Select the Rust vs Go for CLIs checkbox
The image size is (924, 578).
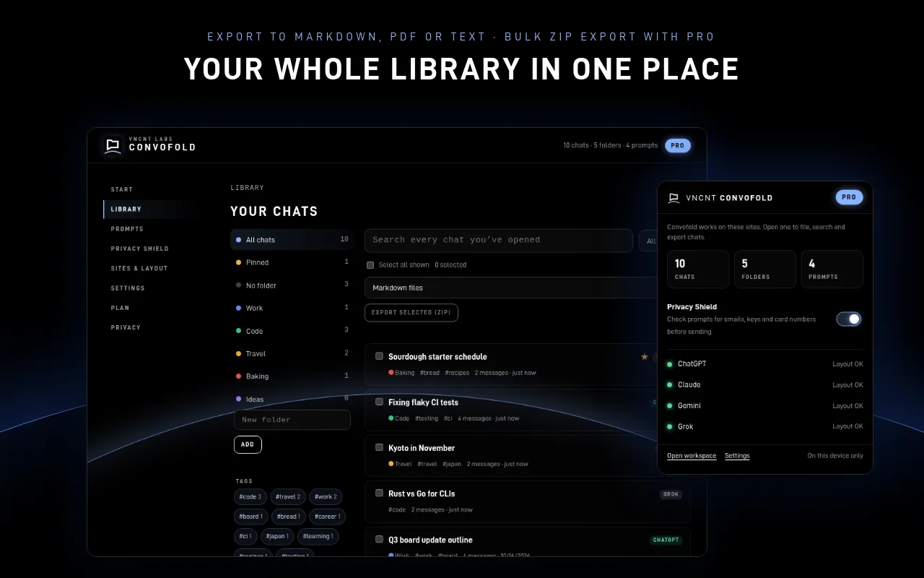click(x=379, y=493)
